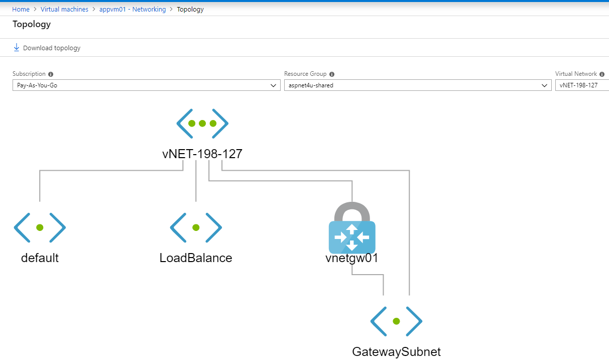Click the GatewaySubnet node label
Screen dimensions: 609x364
point(397,351)
